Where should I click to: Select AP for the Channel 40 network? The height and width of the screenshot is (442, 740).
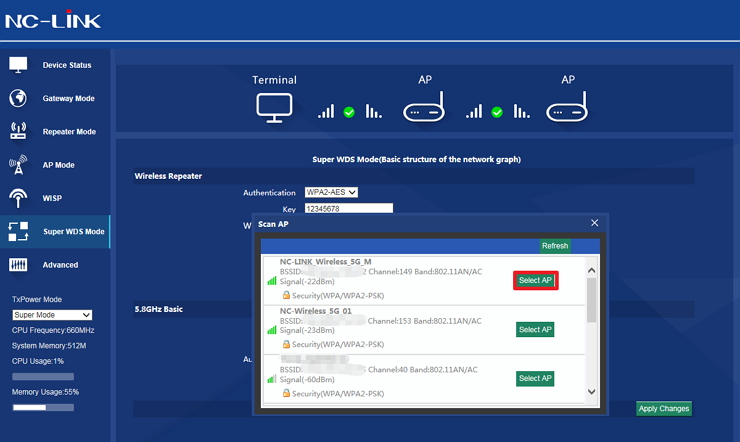click(x=535, y=378)
